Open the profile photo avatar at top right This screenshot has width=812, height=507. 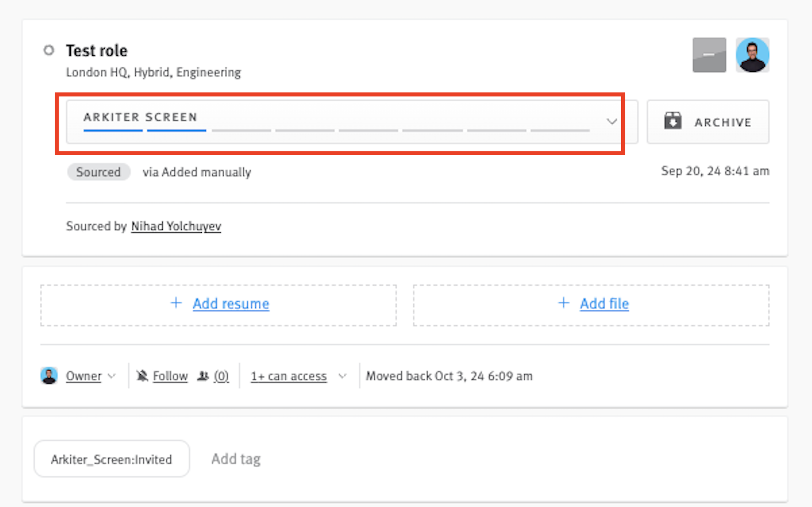tap(752, 55)
